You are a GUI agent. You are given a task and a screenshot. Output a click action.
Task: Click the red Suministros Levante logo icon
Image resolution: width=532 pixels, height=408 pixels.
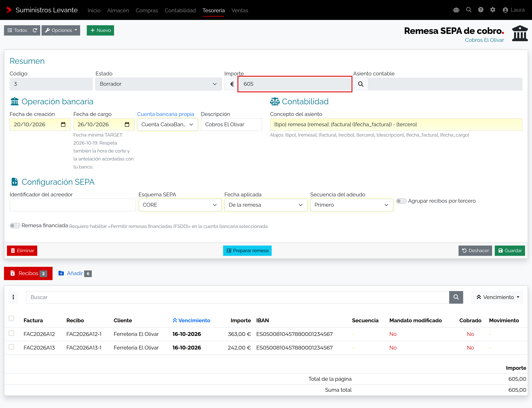click(x=9, y=10)
